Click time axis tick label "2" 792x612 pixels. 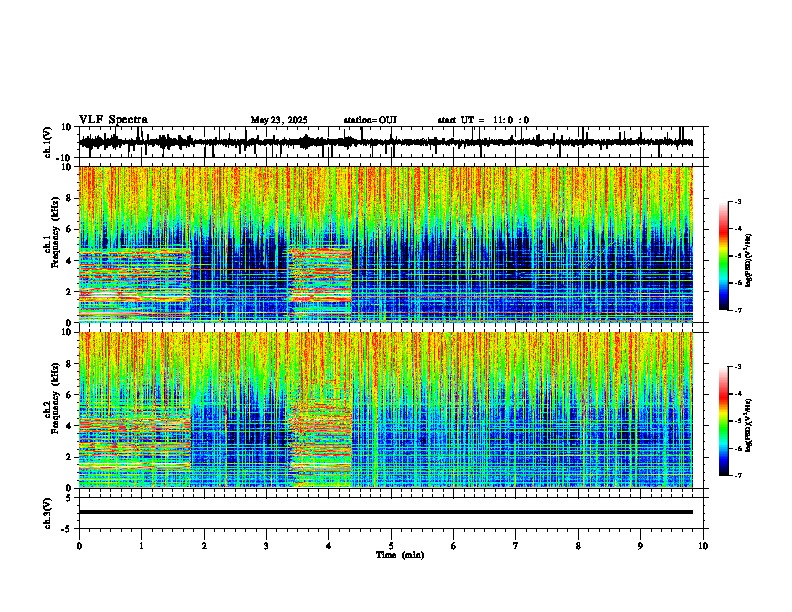point(204,546)
